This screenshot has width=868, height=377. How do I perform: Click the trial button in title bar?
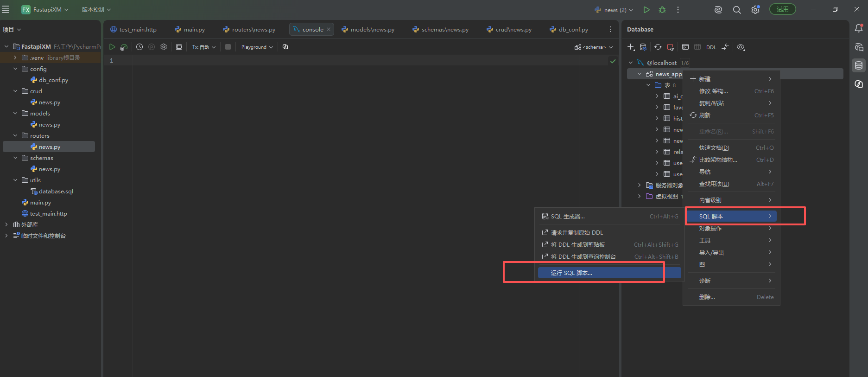[783, 9]
